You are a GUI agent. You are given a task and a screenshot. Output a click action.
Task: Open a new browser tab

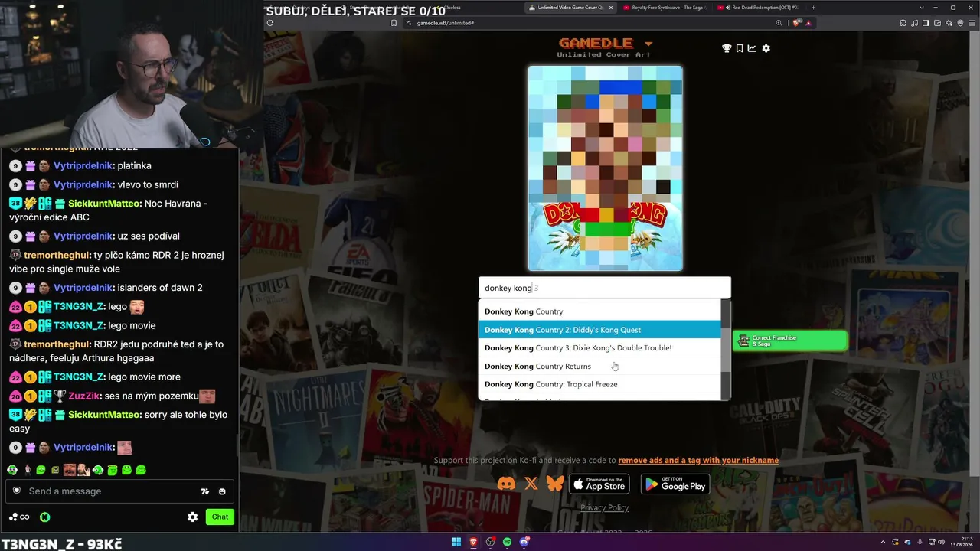pos(813,8)
